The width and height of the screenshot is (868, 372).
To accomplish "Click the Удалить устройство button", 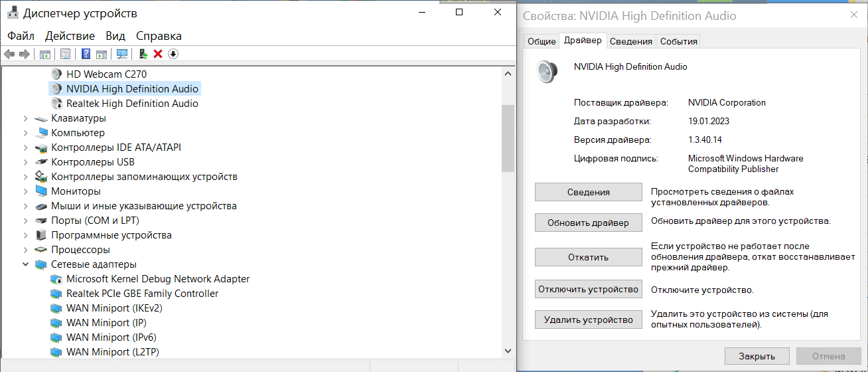I will pyautogui.click(x=589, y=320).
